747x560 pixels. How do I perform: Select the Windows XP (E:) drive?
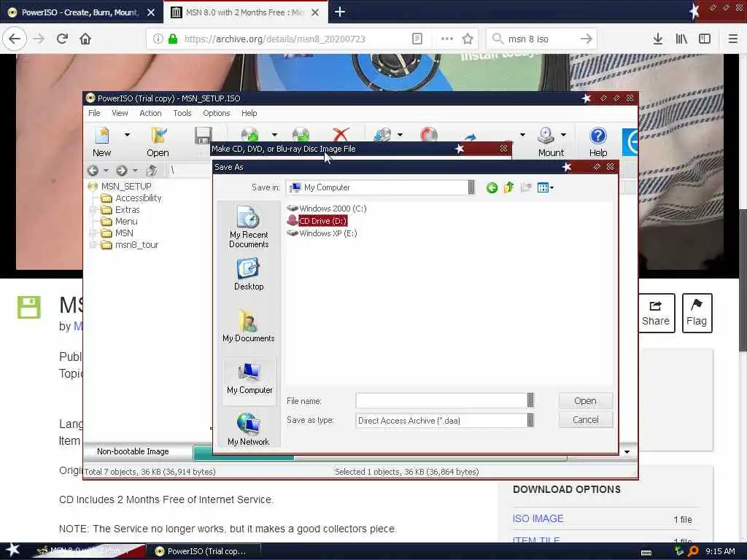[322, 233]
